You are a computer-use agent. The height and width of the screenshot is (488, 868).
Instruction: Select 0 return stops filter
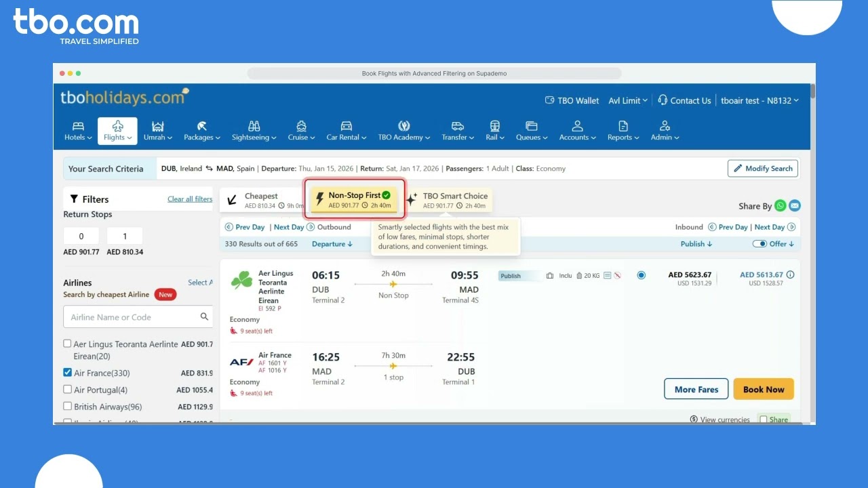pos(81,236)
